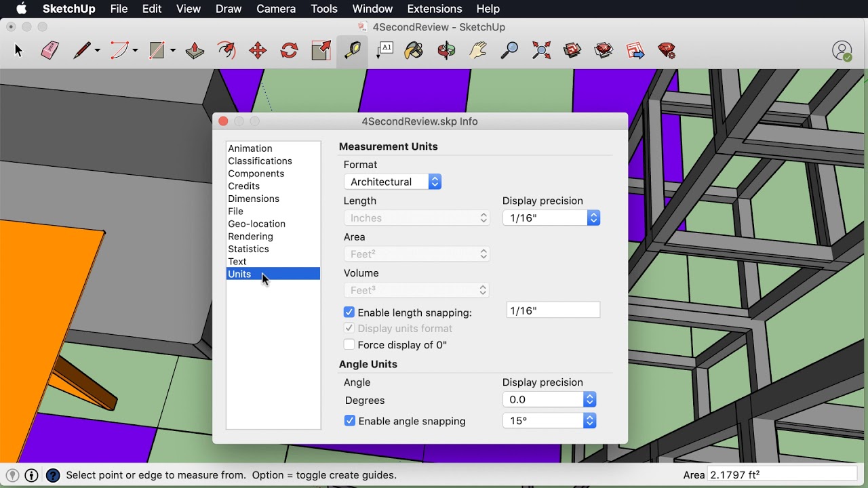Activate the Rotate tool

pyautogui.click(x=290, y=51)
